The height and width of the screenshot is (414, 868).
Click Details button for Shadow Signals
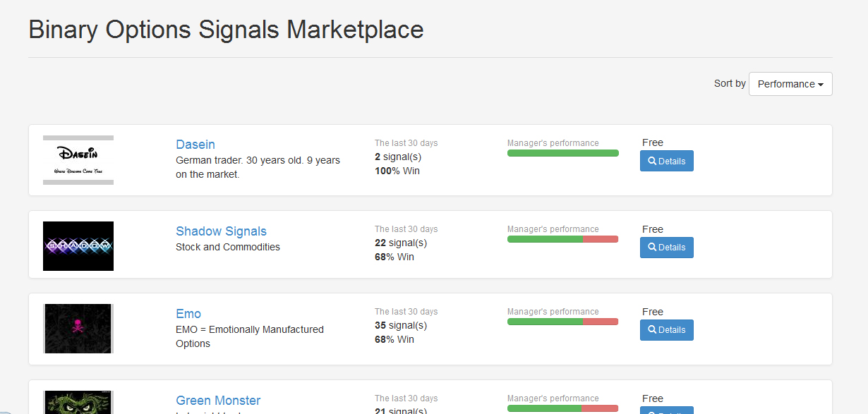[x=667, y=248]
